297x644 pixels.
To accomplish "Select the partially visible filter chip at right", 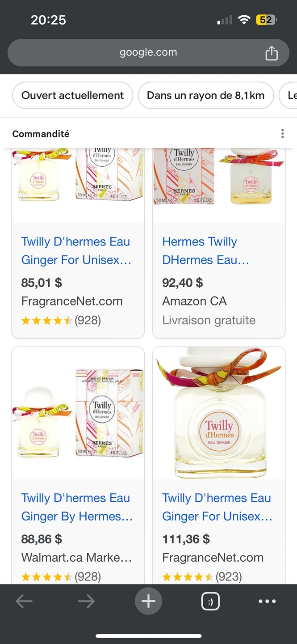I will click(288, 95).
